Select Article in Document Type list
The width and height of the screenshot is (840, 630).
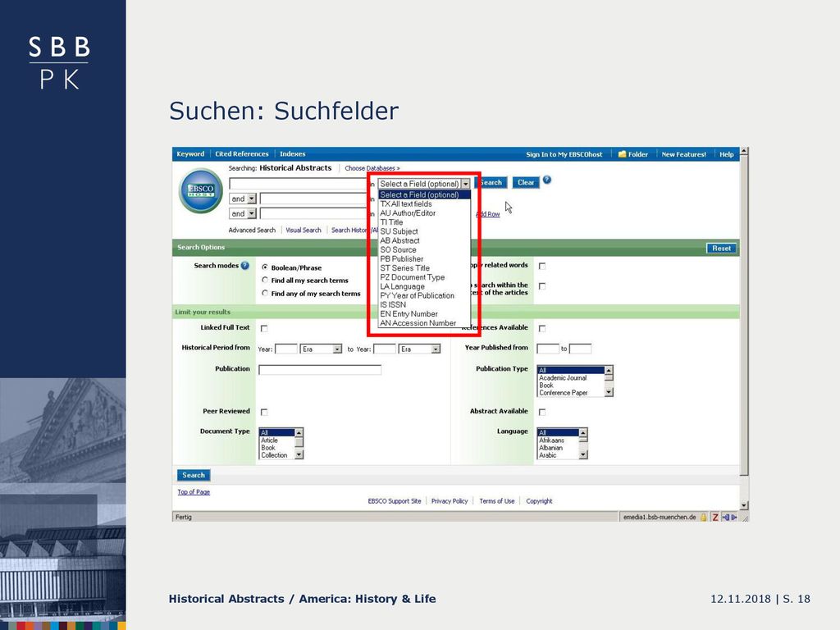pyautogui.click(x=276, y=441)
